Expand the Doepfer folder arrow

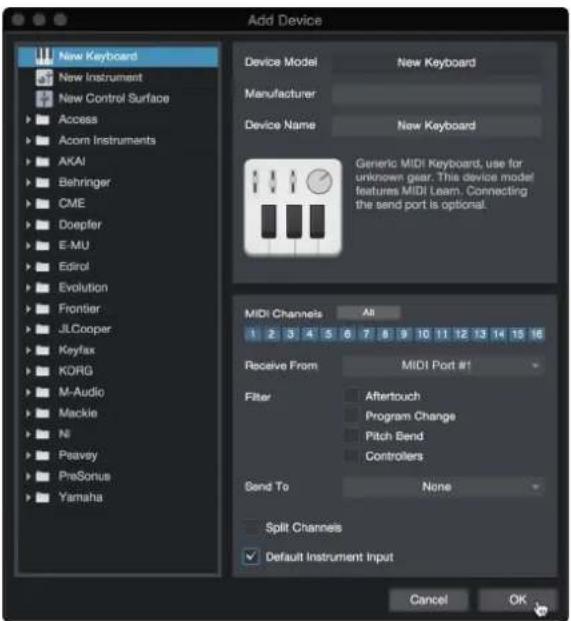[x=28, y=224]
